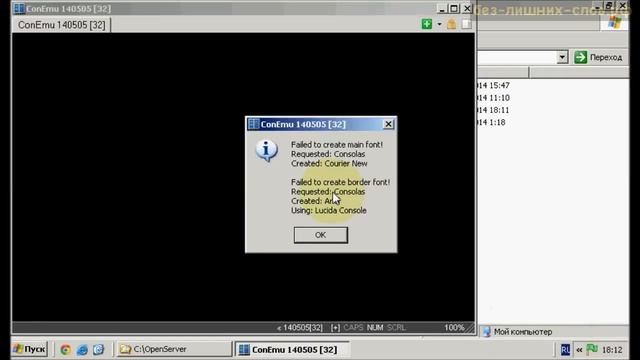640x360 pixels.
Task: Click the white page icon in the ConEmu toolbar
Action: coord(466,24)
